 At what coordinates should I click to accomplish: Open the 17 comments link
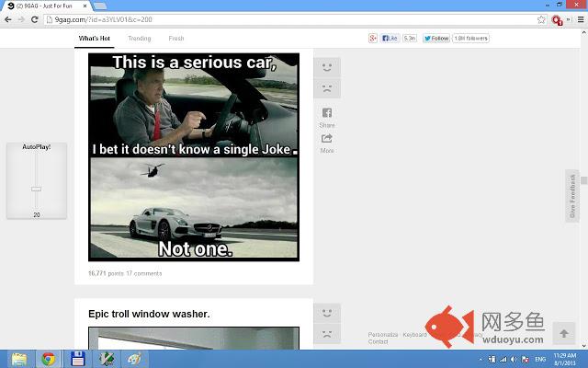click(144, 273)
